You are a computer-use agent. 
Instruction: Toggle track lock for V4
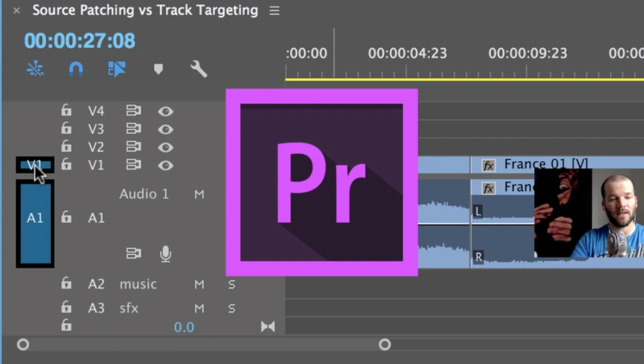coord(66,110)
